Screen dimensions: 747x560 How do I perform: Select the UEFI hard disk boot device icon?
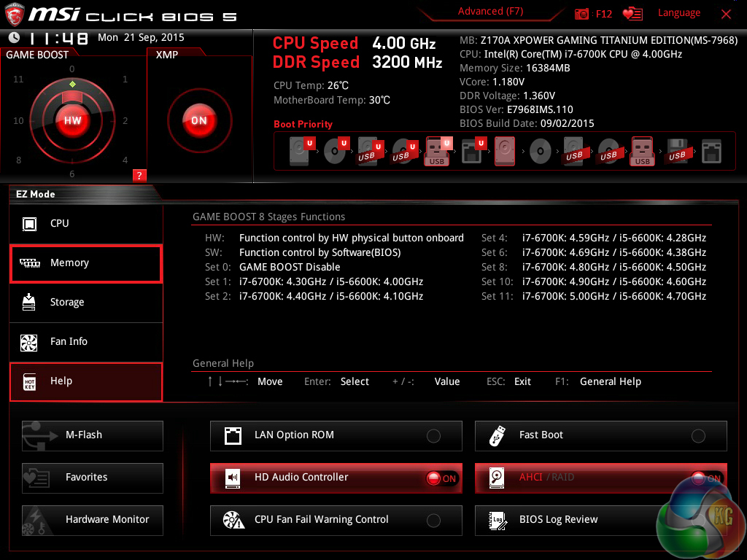(x=301, y=151)
